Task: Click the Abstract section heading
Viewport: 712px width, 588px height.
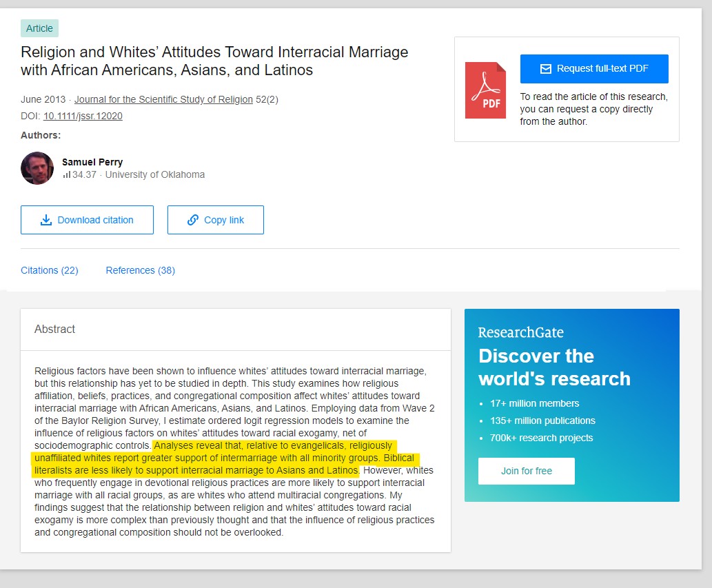Action: 54,330
